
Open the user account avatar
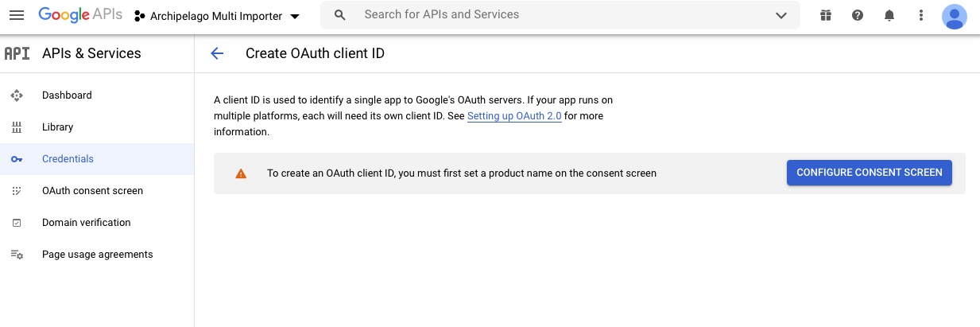[954, 15]
